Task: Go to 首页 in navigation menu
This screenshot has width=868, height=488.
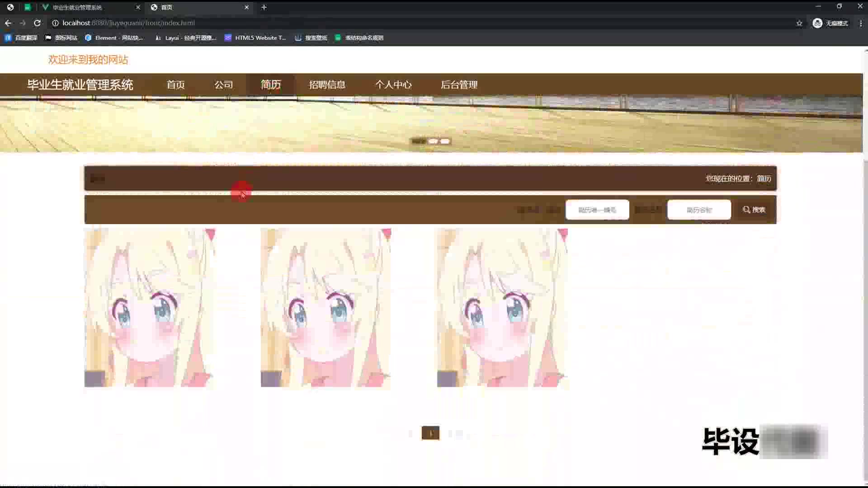Action: [x=175, y=84]
